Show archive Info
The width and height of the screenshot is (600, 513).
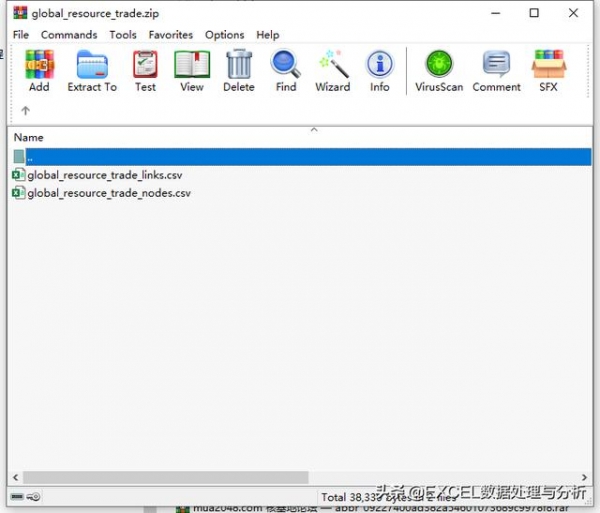click(x=380, y=70)
